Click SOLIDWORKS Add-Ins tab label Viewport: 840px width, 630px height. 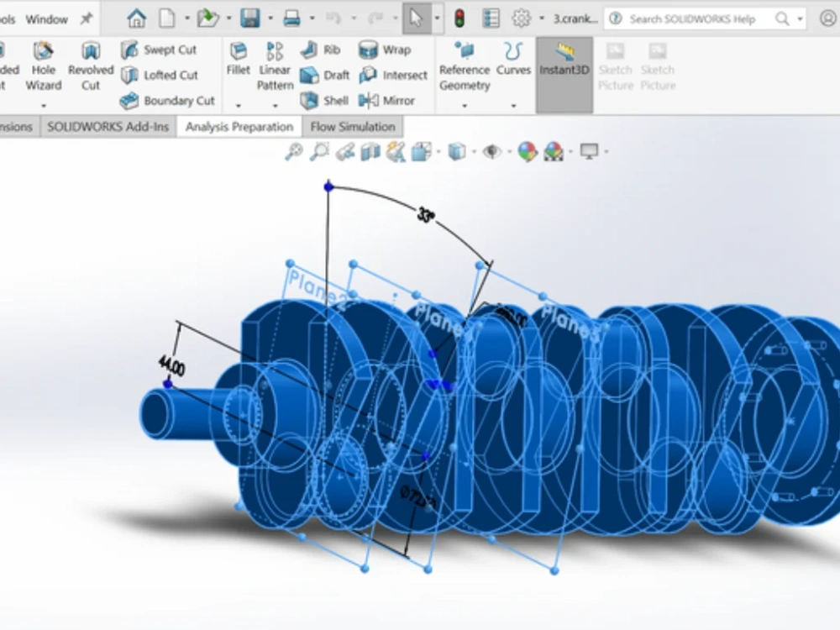(108, 126)
